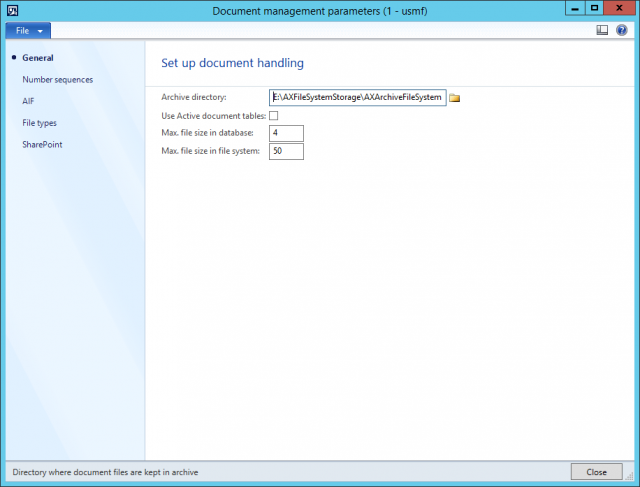
Task: Open Number sequences section
Action: [x=58, y=80]
